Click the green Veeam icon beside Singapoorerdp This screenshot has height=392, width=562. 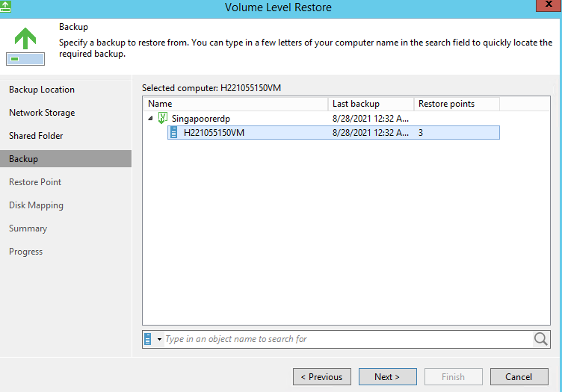point(162,119)
